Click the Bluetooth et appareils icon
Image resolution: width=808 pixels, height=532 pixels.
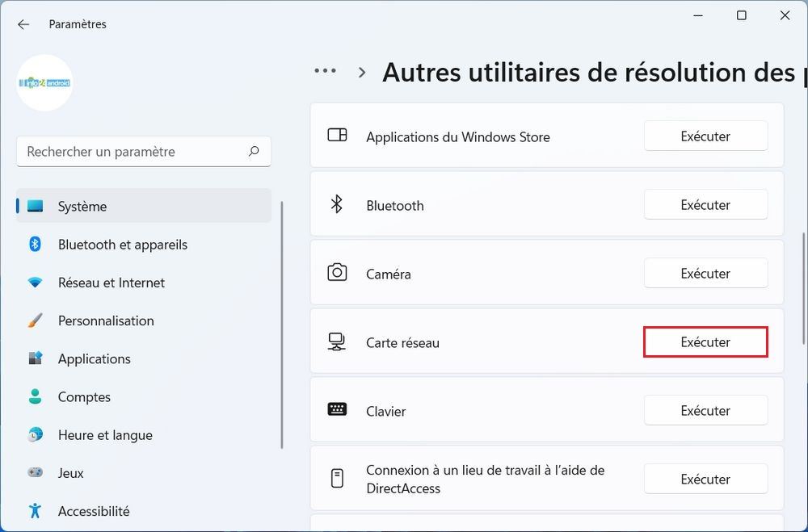pyautogui.click(x=35, y=244)
